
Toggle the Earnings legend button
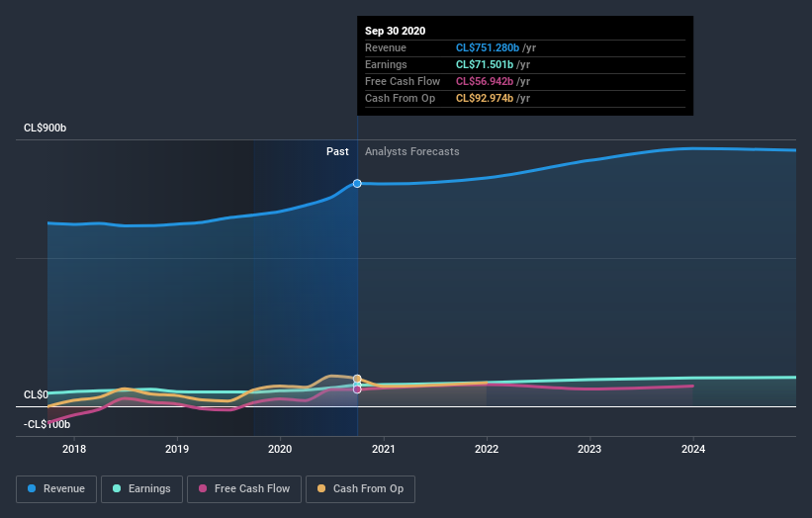[141, 489]
